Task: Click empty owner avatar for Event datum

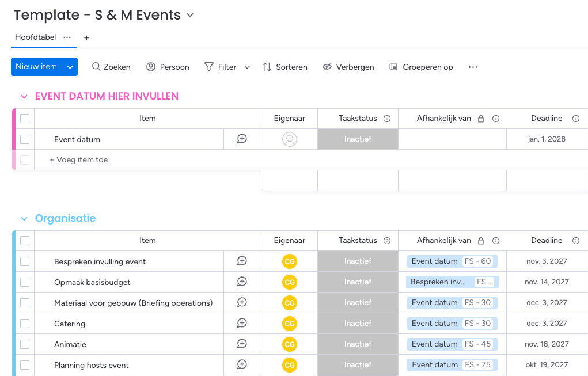Action: pos(290,139)
